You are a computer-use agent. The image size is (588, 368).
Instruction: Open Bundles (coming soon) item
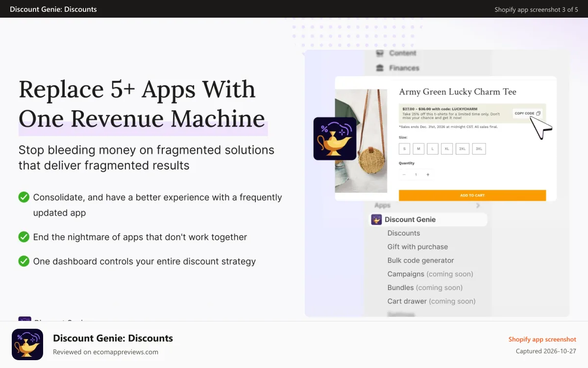coord(425,288)
